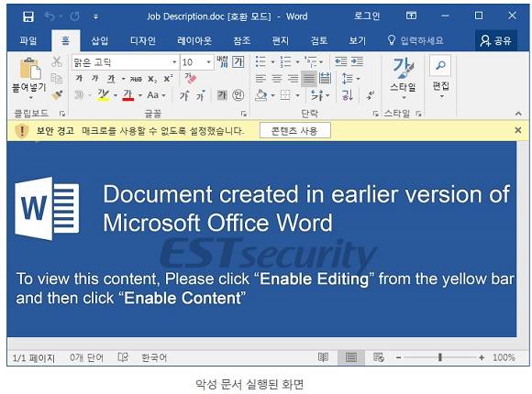Viewport: 532px width, 394px height.
Task: Apply yellow text highlight color
Action: pos(103,95)
